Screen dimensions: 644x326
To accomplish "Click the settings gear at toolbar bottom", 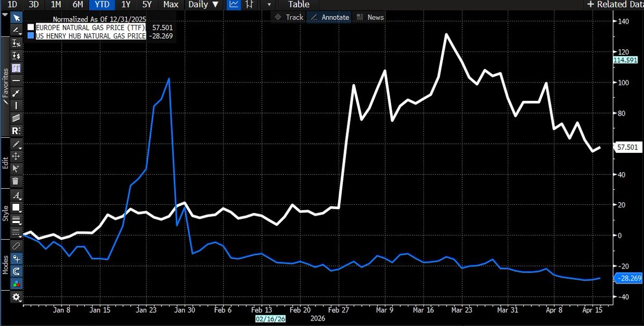I will [x=16, y=297].
